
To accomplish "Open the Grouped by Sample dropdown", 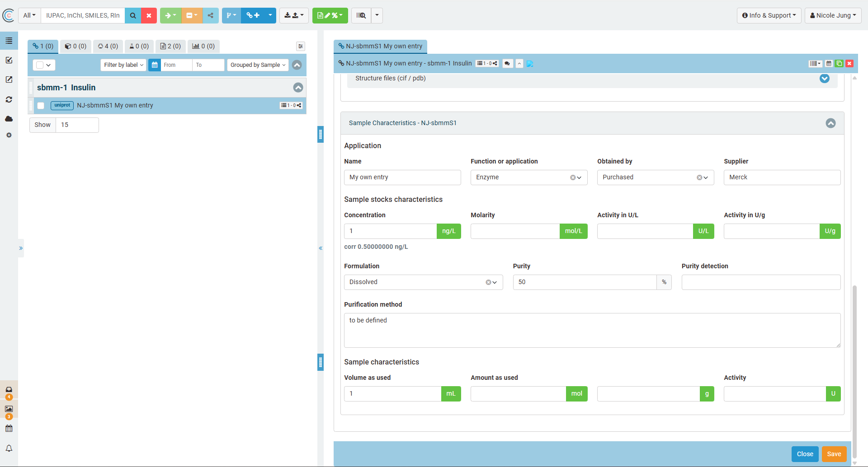I will [x=258, y=65].
